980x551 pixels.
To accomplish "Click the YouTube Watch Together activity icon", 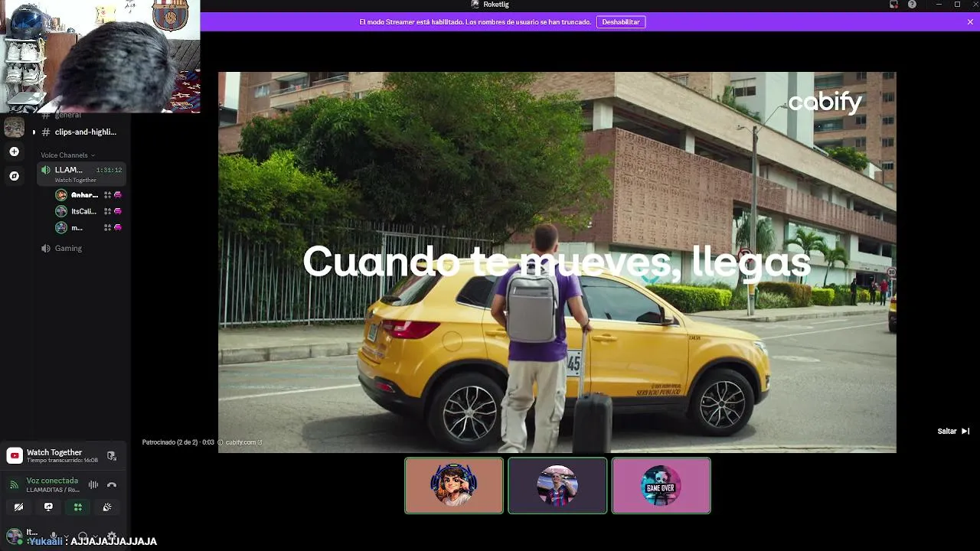I will coord(14,456).
